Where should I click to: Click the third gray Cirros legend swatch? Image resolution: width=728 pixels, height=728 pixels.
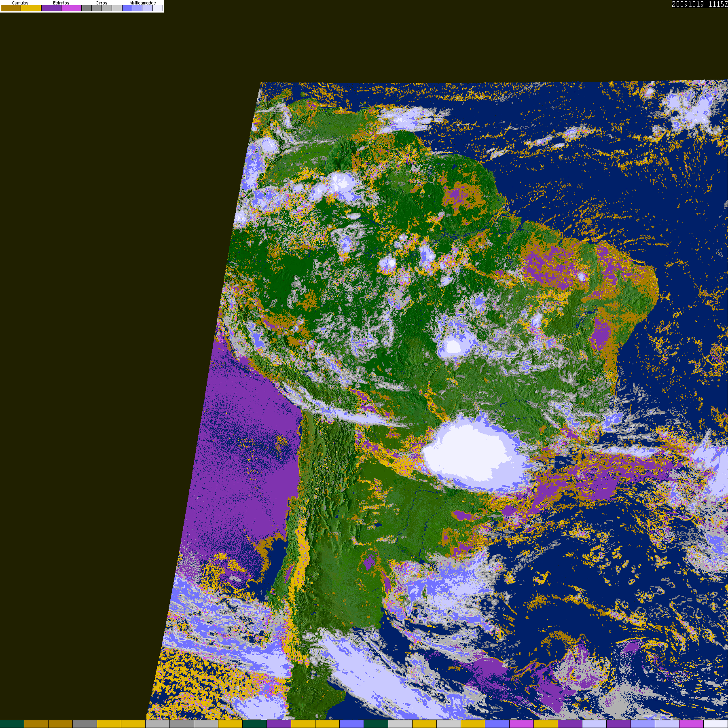(x=107, y=8)
